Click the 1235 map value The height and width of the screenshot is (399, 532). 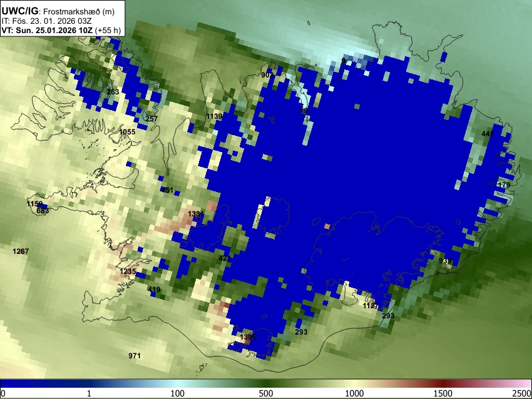point(128,271)
